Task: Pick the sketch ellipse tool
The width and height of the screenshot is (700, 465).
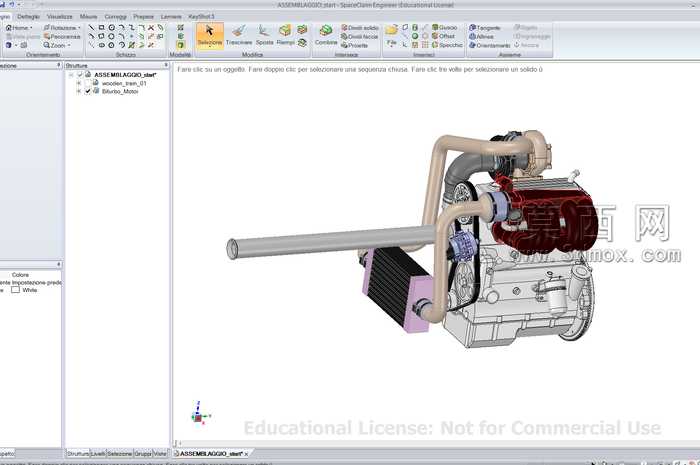Action: coord(101,45)
